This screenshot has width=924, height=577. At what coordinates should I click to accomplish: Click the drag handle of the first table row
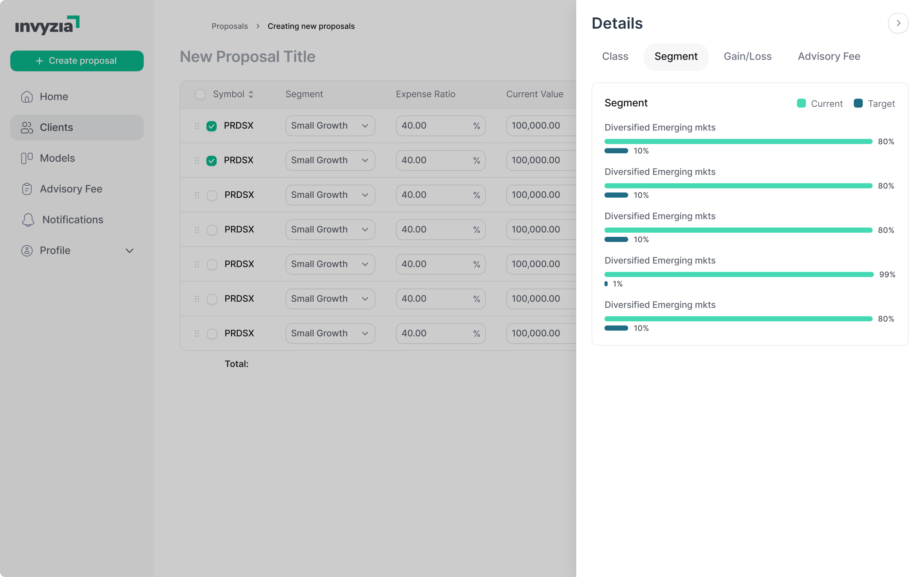[197, 126]
